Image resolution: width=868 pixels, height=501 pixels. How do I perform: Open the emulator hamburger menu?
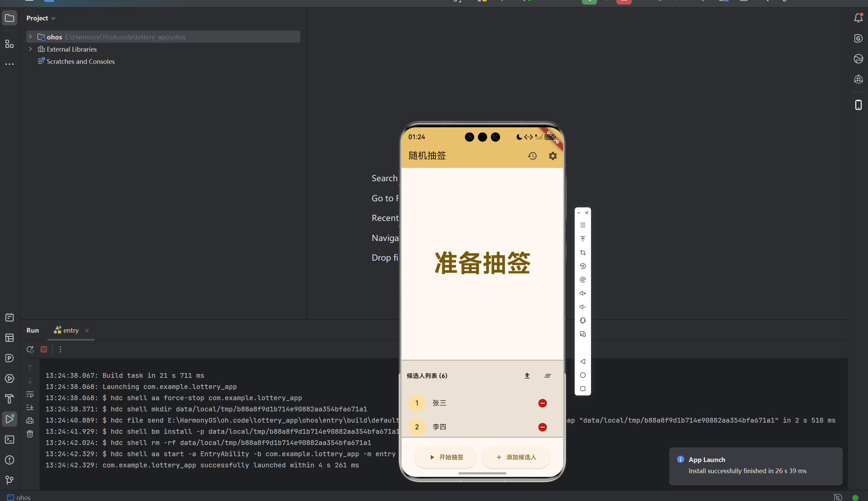click(x=583, y=225)
